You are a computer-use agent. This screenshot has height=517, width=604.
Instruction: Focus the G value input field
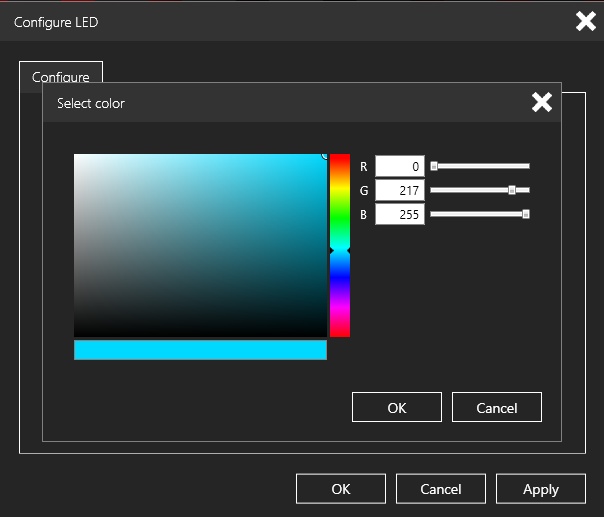[x=400, y=190]
